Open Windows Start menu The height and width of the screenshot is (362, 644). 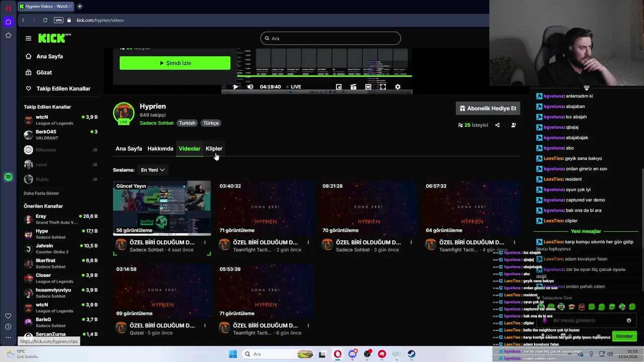233,354
